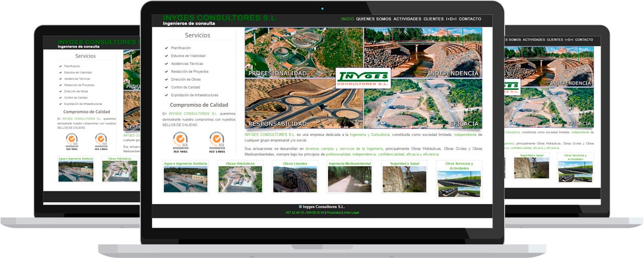Select Control de Calidad on left laptop
This screenshot has width=644, height=258.
tap(76, 97)
